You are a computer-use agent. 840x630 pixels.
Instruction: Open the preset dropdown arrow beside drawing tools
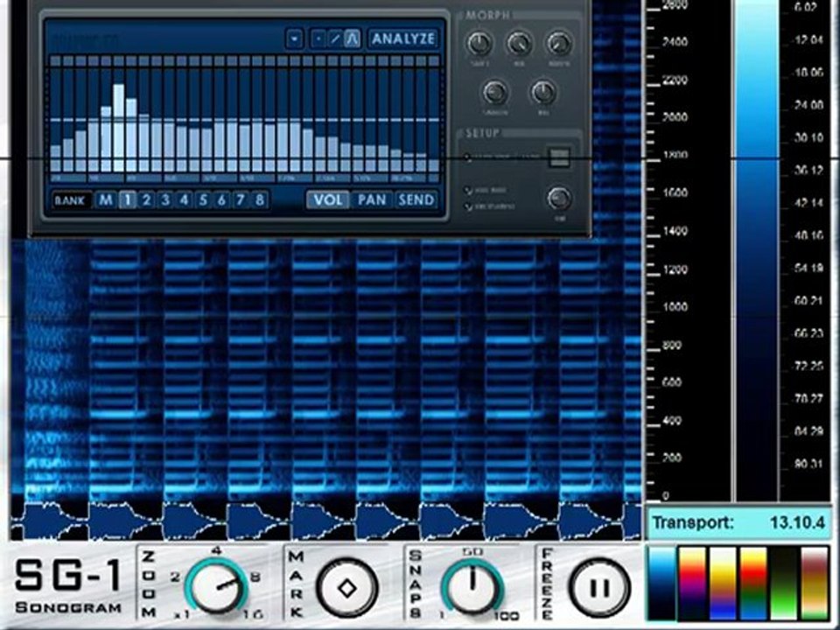tap(294, 39)
